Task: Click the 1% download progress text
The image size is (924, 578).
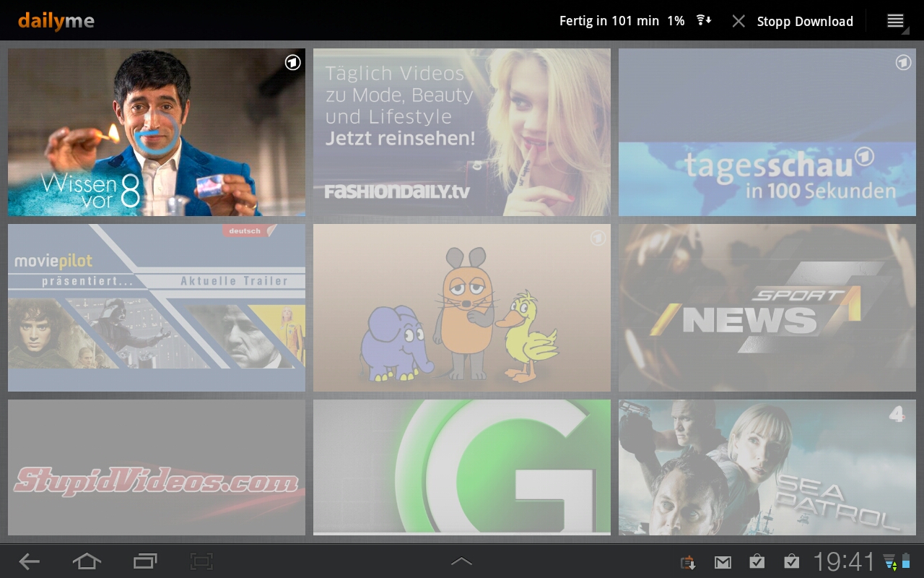Action: point(676,21)
